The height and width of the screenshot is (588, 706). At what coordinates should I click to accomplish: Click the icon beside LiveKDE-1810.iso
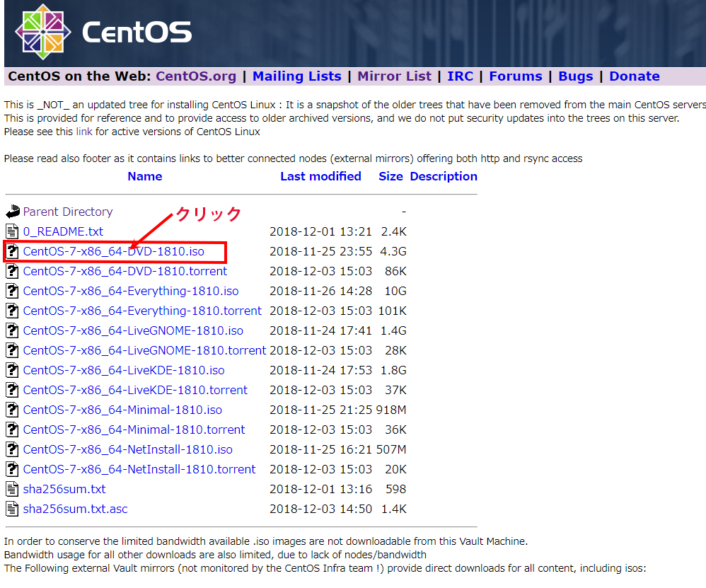(x=12, y=370)
